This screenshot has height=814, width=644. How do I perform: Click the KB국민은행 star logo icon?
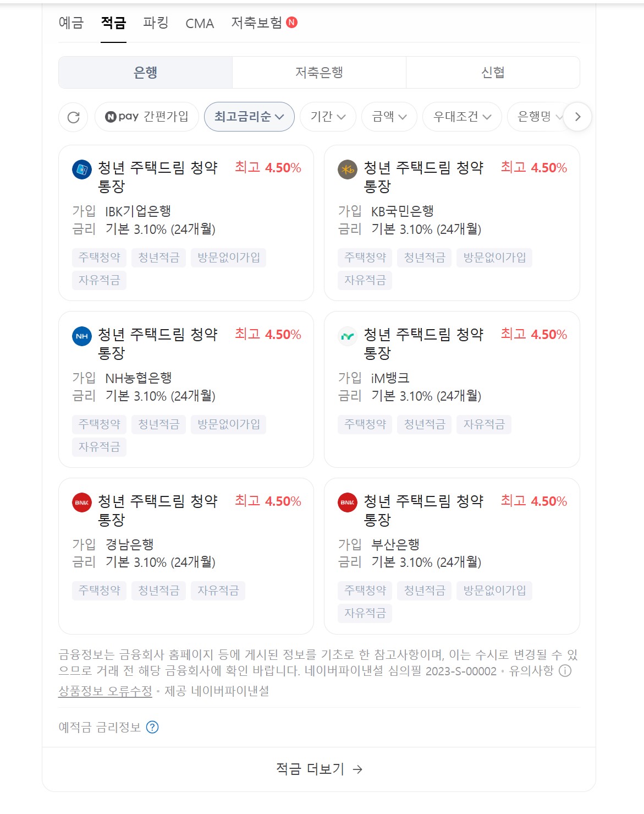(346, 170)
